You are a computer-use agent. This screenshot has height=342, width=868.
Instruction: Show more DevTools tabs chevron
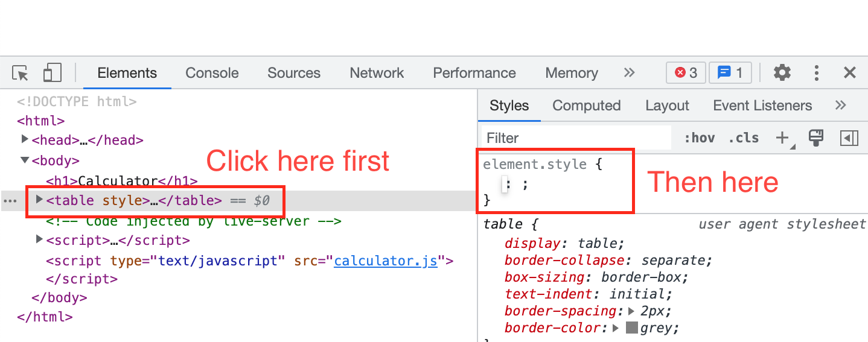tap(629, 73)
